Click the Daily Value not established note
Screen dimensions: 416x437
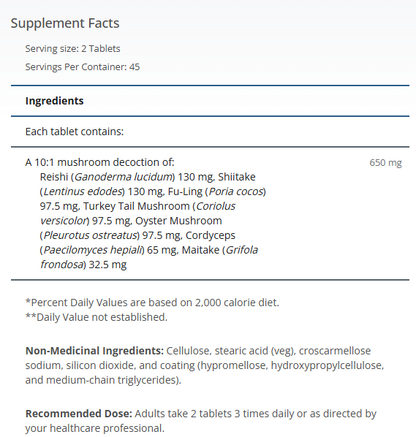tap(96, 317)
